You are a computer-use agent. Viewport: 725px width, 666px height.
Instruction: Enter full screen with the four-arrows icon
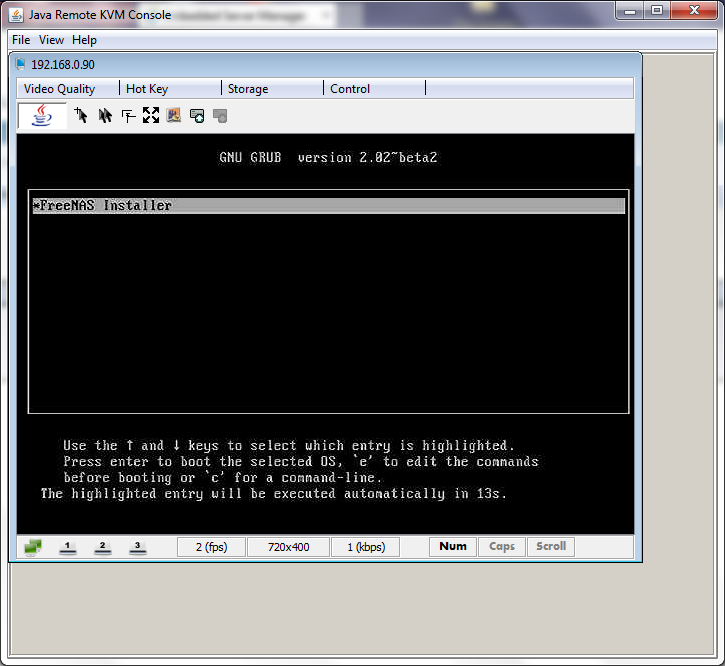(151, 116)
